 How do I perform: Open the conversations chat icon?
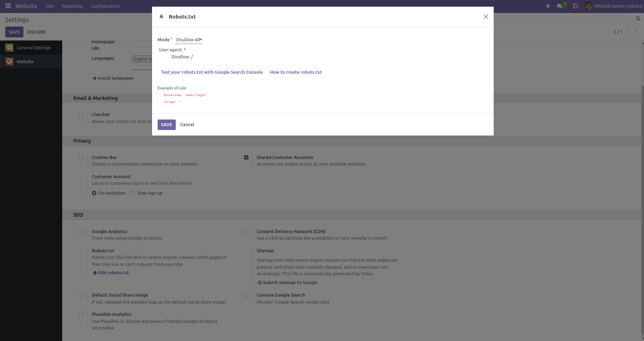[x=559, y=6]
